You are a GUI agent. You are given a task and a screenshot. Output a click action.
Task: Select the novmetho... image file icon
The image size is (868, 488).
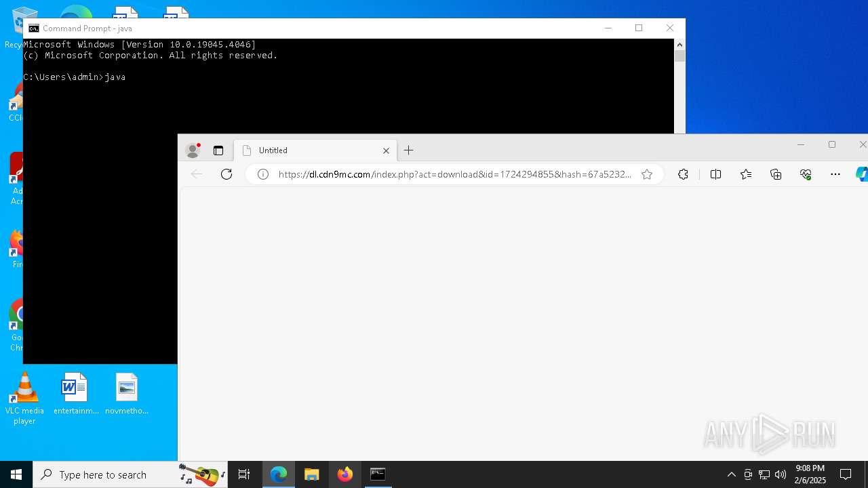pos(127,394)
